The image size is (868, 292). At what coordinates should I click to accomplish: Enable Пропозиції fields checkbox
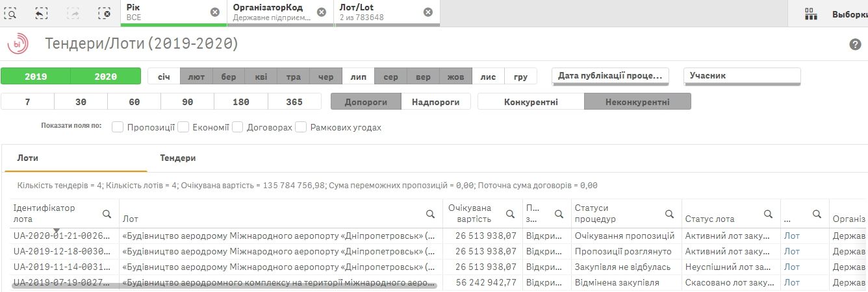click(x=118, y=127)
